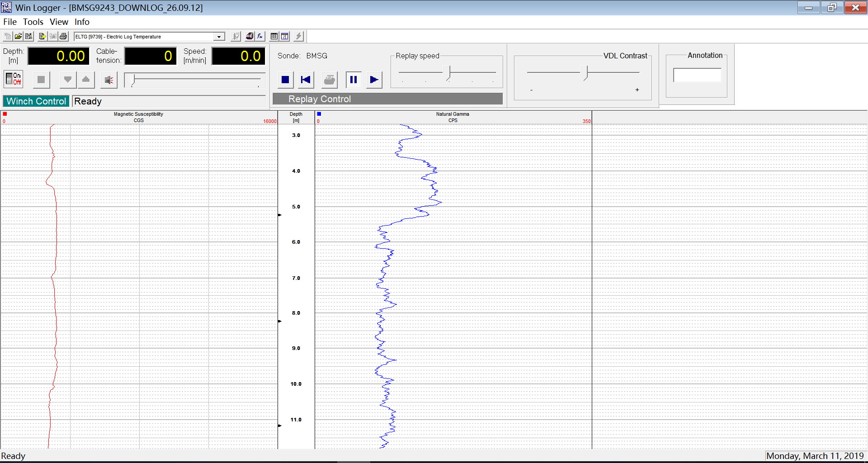Open the Tools menu
This screenshot has height=463, width=868.
[x=33, y=22]
